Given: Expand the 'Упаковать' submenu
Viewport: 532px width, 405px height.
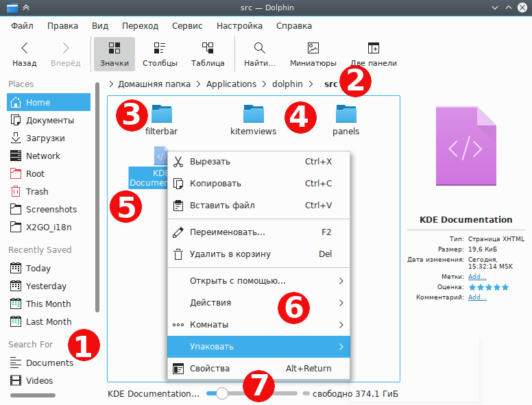Looking at the screenshot, I should [259, 347].
